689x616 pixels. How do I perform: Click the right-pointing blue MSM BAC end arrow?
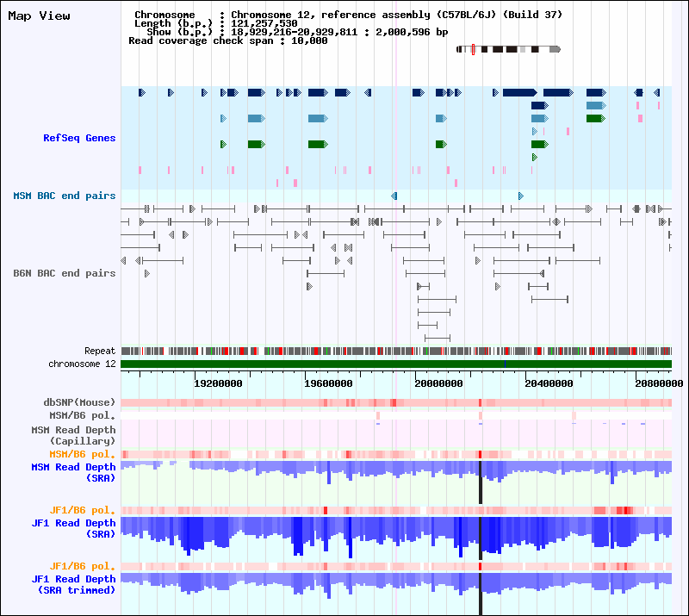tap(521, 196)
